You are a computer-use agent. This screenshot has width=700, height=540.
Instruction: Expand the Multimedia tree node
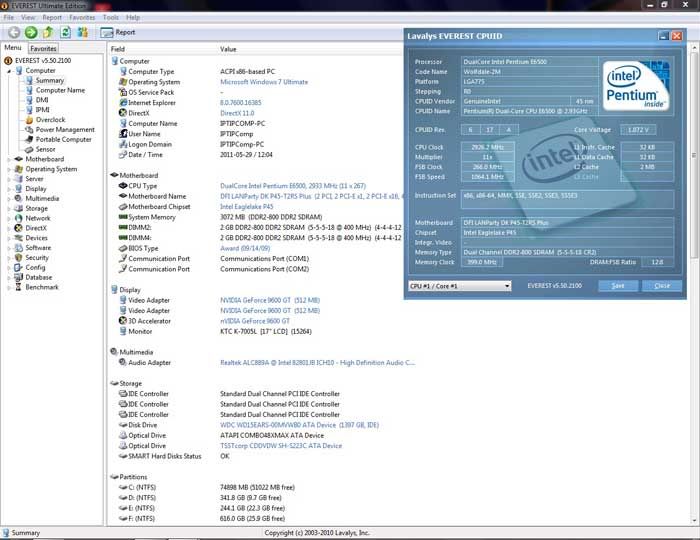8,199
